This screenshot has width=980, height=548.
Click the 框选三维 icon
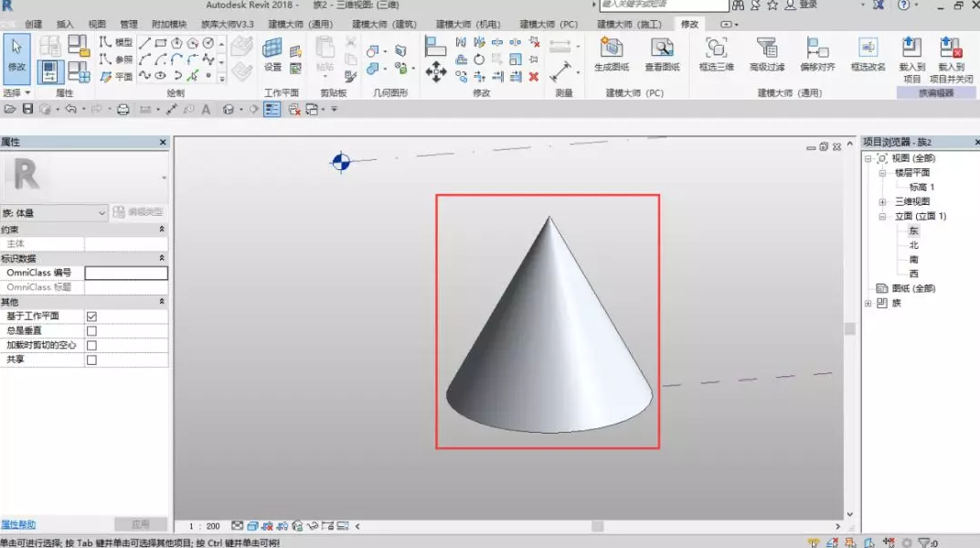pos(716,48)
